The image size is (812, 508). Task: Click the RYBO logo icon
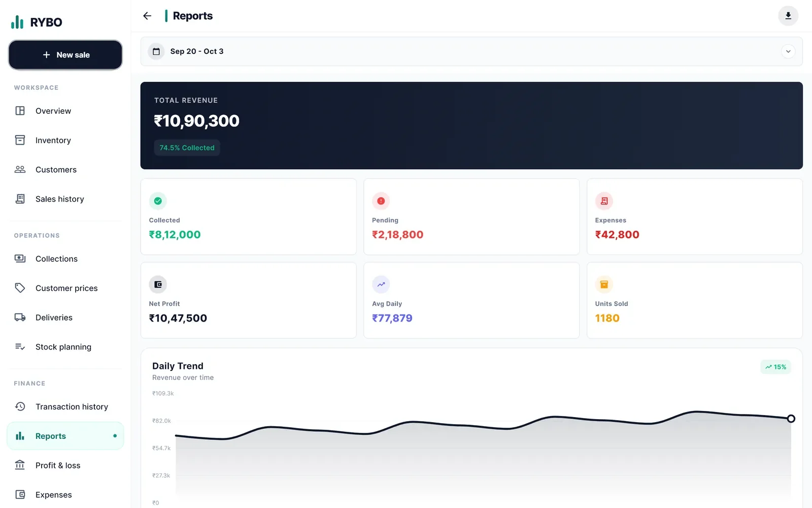click(17, 22)
